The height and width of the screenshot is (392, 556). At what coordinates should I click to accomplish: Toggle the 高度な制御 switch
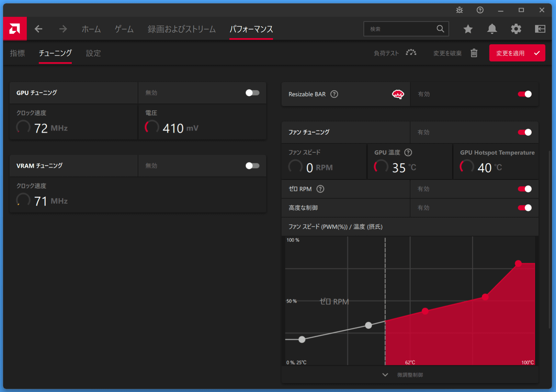tap(525, 208)
